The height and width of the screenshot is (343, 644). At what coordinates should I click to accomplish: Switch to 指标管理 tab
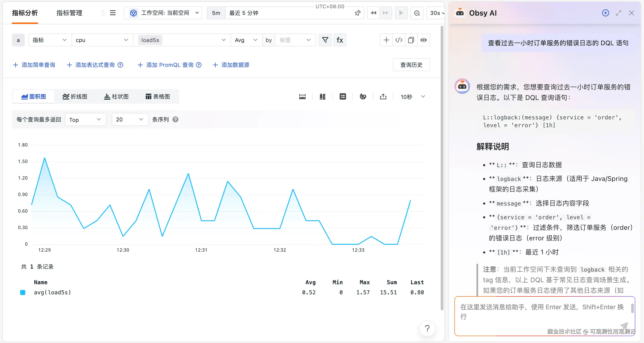[69, 13]
